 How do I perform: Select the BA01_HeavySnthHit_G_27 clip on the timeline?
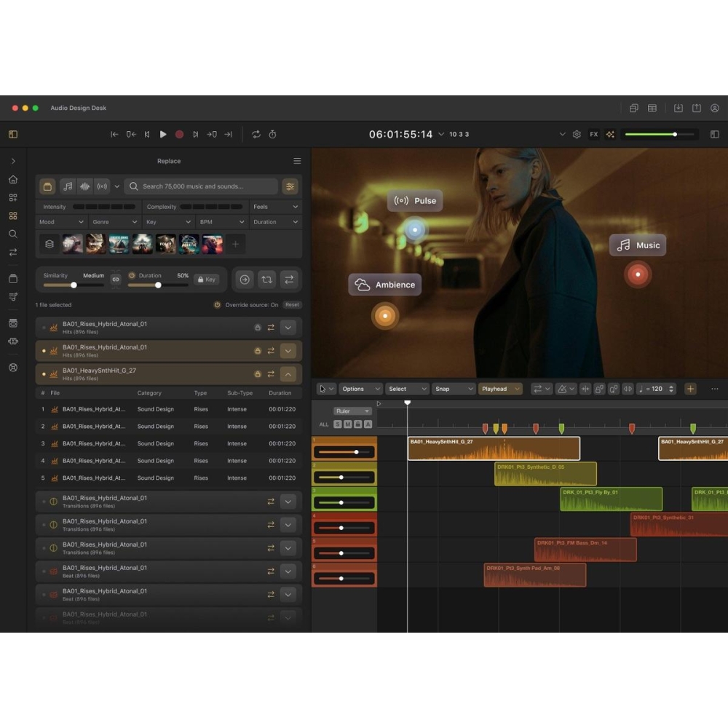(494, 448)
